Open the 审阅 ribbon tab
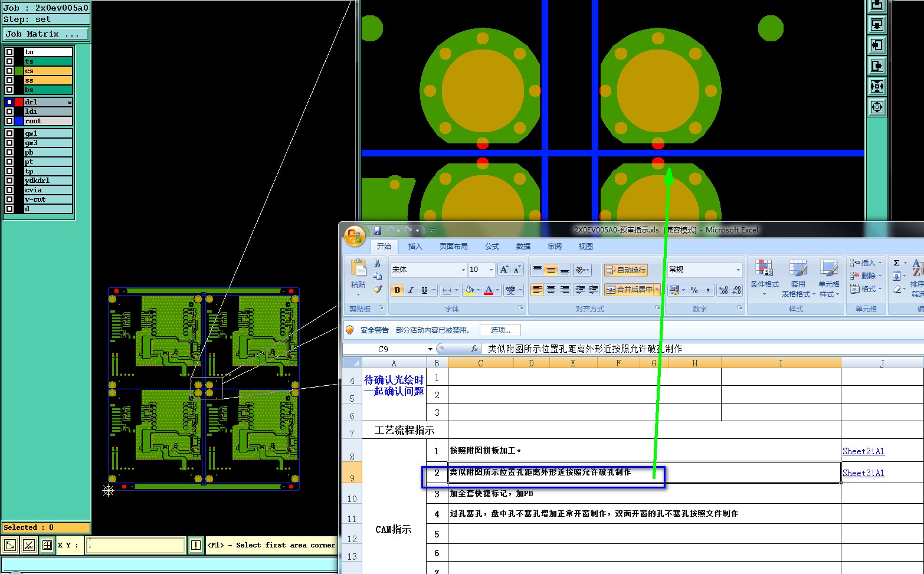 (555, 247)
